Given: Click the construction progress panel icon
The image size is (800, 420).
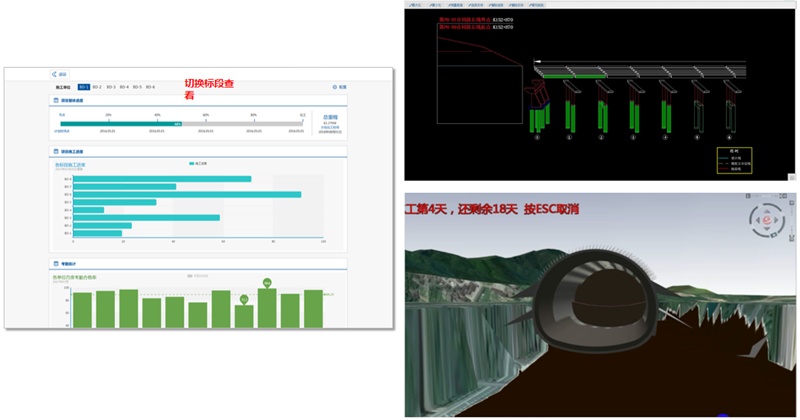Looking at the screenshot, I should click(56, 152).
